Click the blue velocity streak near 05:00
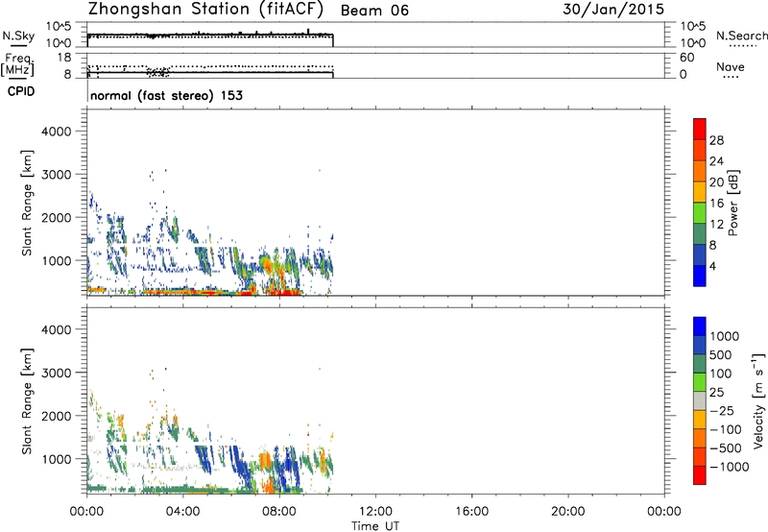 [205, 460]
